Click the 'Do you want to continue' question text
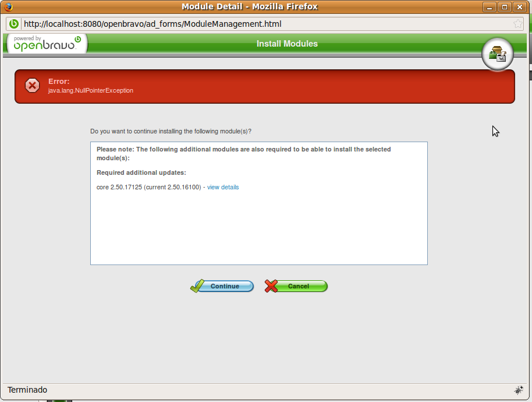The width and height of the screenshot is (532, 402). coord(171,131)
